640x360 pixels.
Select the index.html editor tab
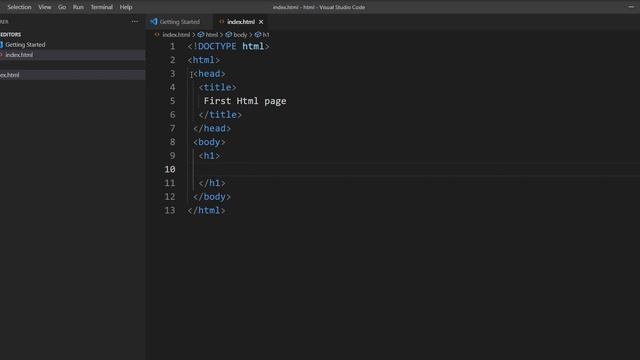241,22
